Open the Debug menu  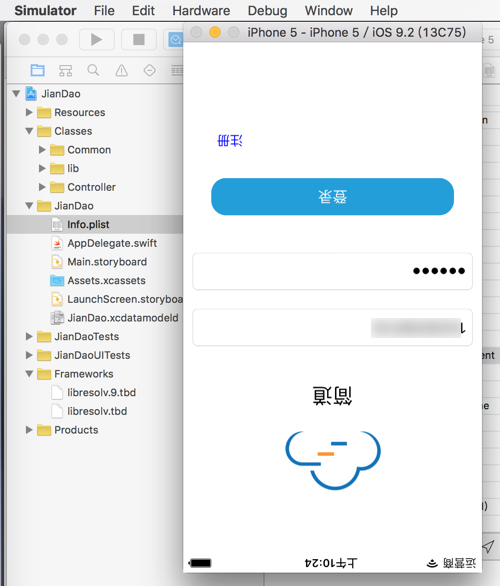coord(268,10)
